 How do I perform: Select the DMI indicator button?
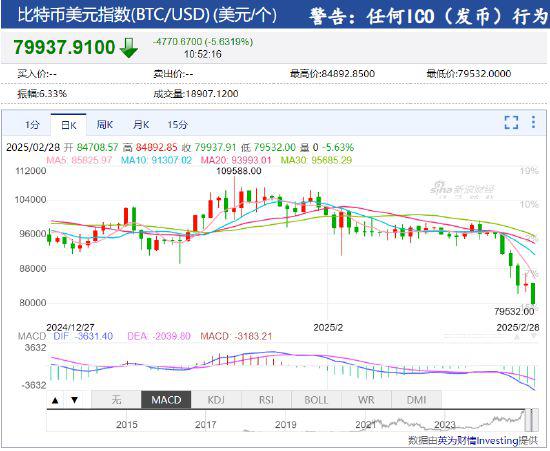point(416,400)
